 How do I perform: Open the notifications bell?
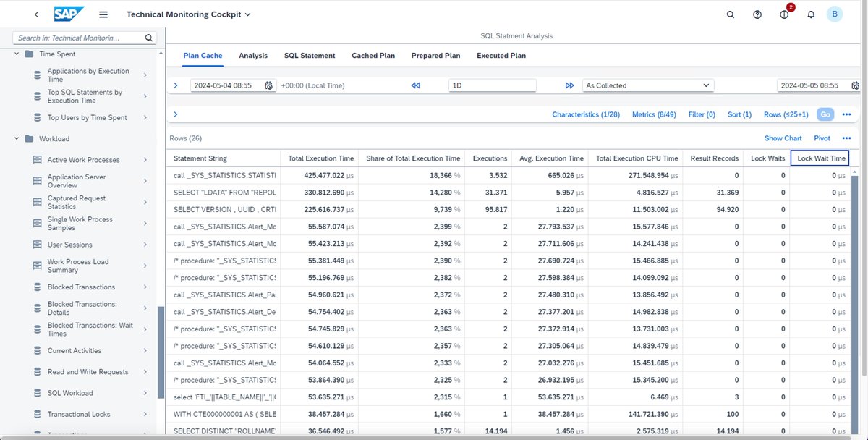pos(811,14)
